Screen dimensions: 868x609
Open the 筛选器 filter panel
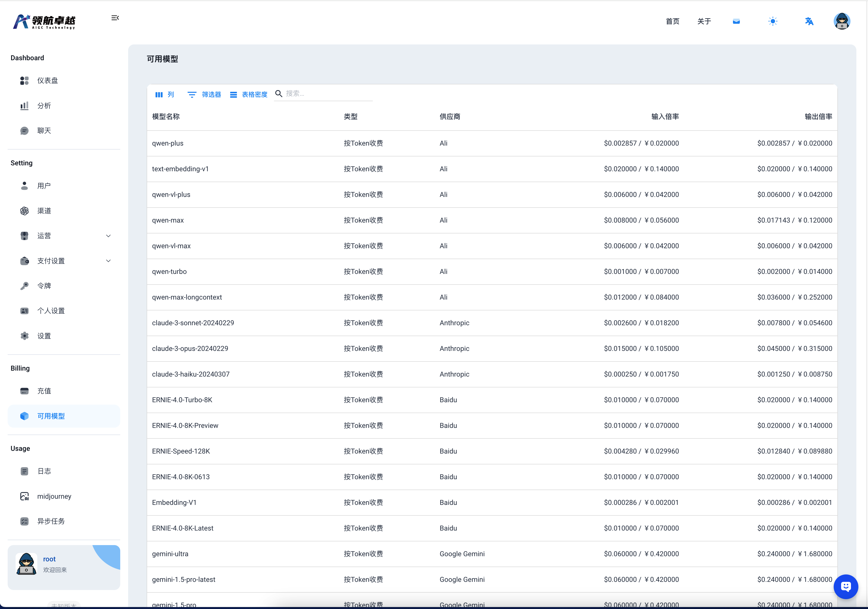click(204, 95)
